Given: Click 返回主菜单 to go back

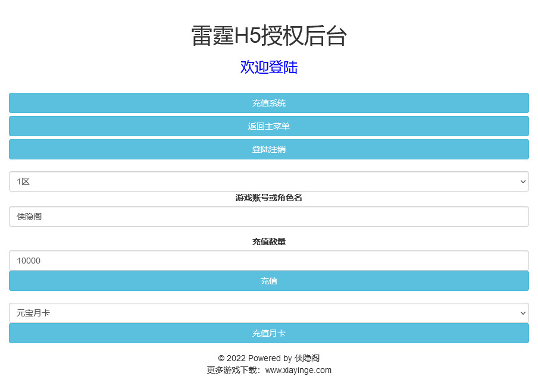Looking at the screenshot, I should [x=269, y=126].
